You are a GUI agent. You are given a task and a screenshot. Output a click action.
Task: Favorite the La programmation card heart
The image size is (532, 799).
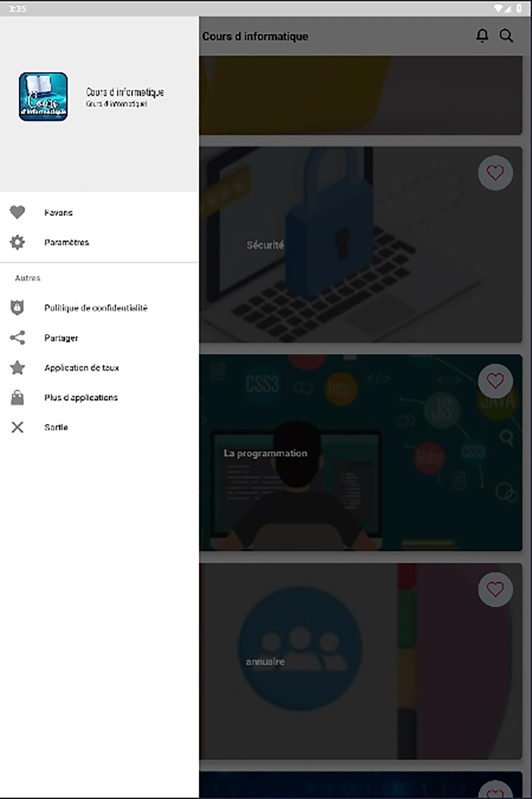pos(495,381)
